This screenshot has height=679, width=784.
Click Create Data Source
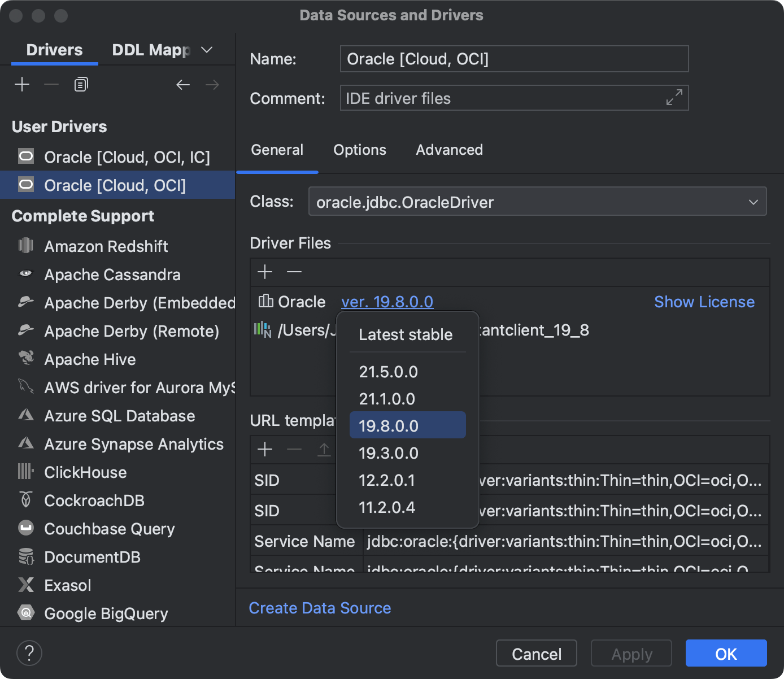[320, 608]
